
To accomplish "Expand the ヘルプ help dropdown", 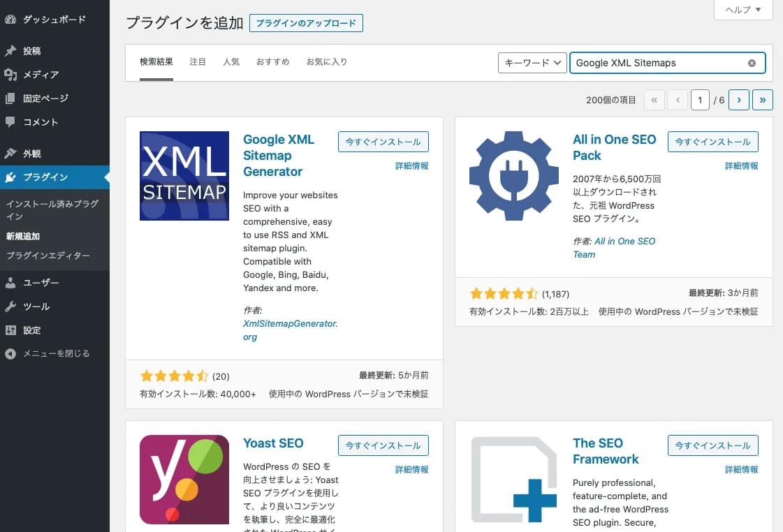I will pyautogui.click(x=744, y=10).
